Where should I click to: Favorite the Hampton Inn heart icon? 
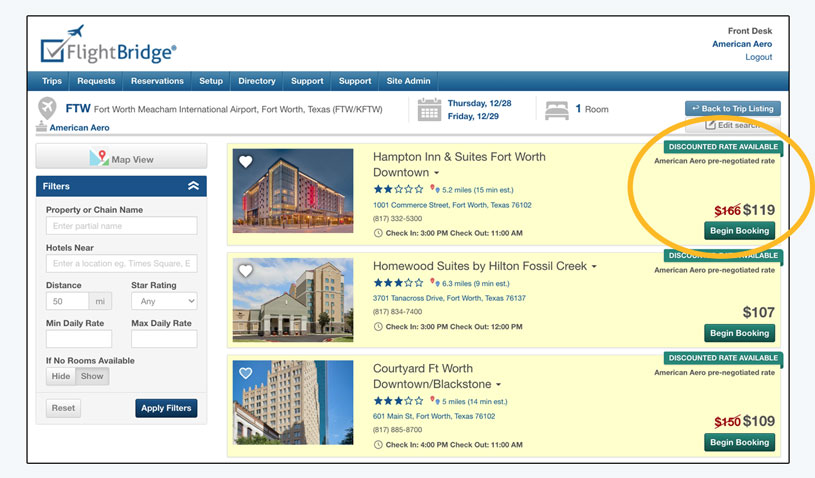tap(245, 162)
